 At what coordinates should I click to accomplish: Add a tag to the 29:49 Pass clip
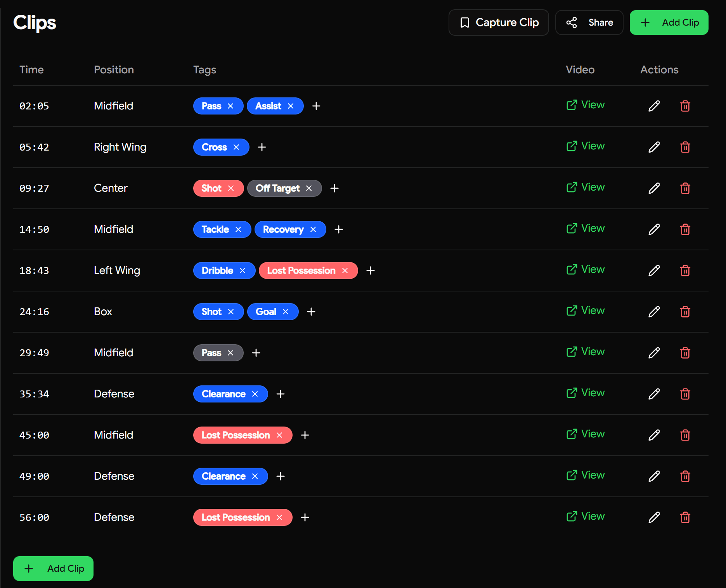click(256, 353)
